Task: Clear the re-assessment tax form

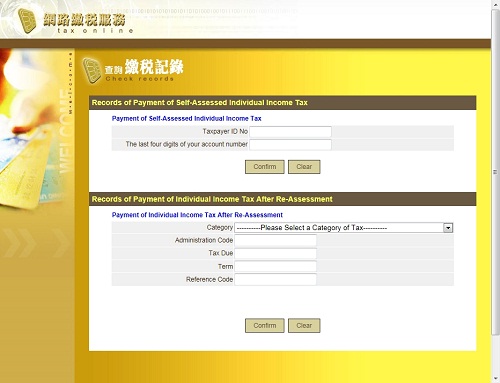Action: tap(304, 325)
